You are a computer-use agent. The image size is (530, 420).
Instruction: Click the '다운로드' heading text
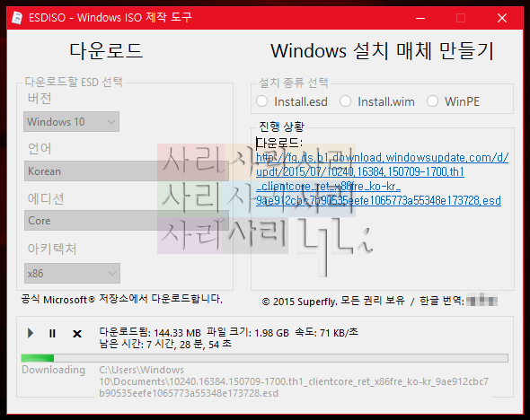(106, 51)
